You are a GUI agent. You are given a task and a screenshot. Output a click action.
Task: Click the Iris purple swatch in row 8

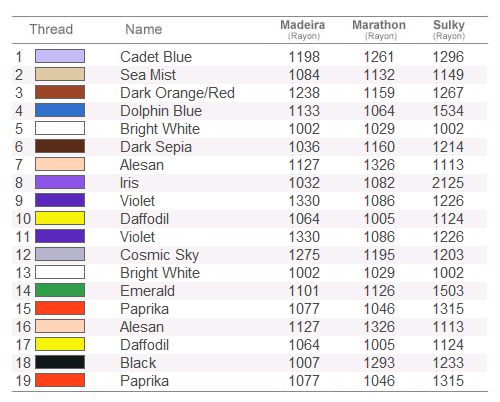click(60, 182)
